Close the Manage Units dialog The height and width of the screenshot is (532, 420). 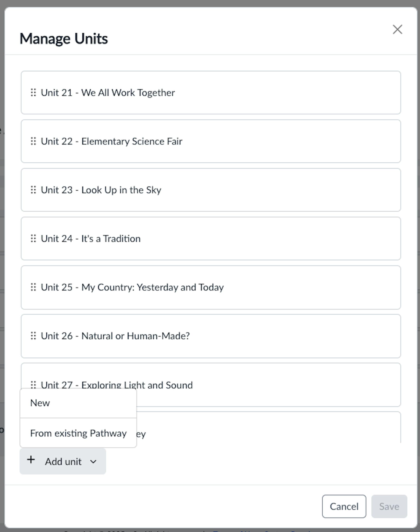pyautogui.click(x=398, y=29)
